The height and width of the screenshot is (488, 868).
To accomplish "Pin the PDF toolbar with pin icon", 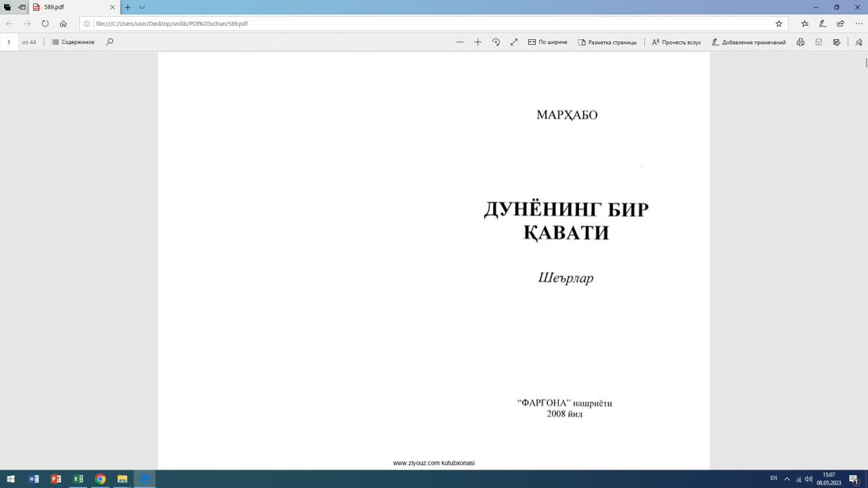I will [x=857, y=42].
